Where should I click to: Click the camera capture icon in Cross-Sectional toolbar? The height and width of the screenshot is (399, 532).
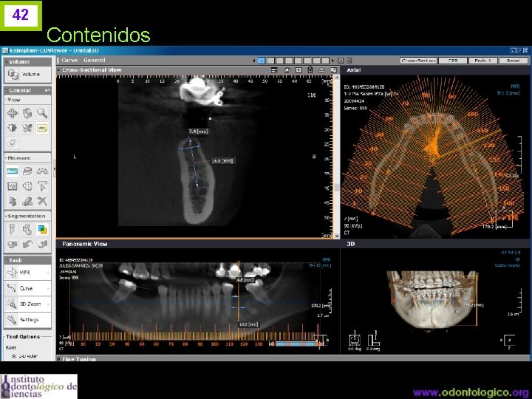(287, 70)
